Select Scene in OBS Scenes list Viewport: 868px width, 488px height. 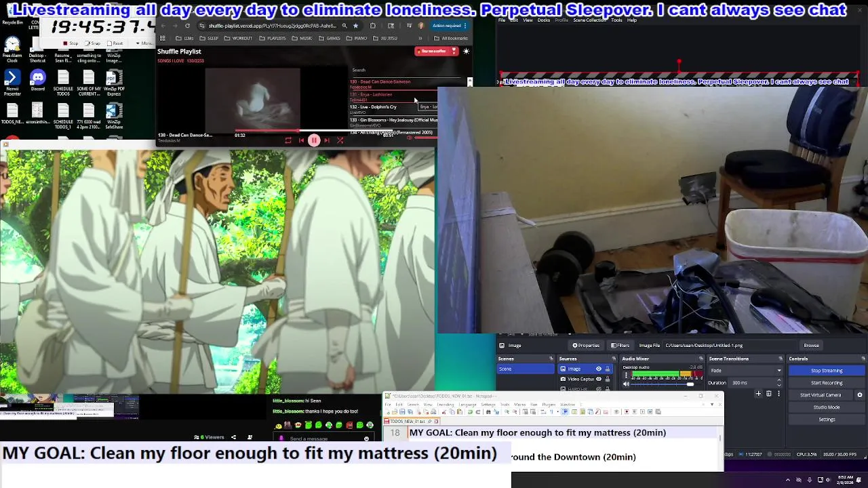[526, 369]
